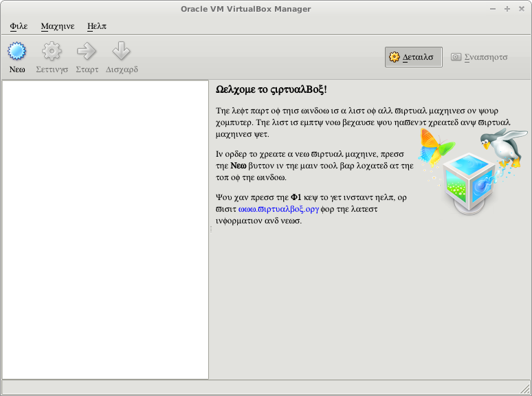Click the blue starburst Νεω toolbar icon

click(16, 52)
